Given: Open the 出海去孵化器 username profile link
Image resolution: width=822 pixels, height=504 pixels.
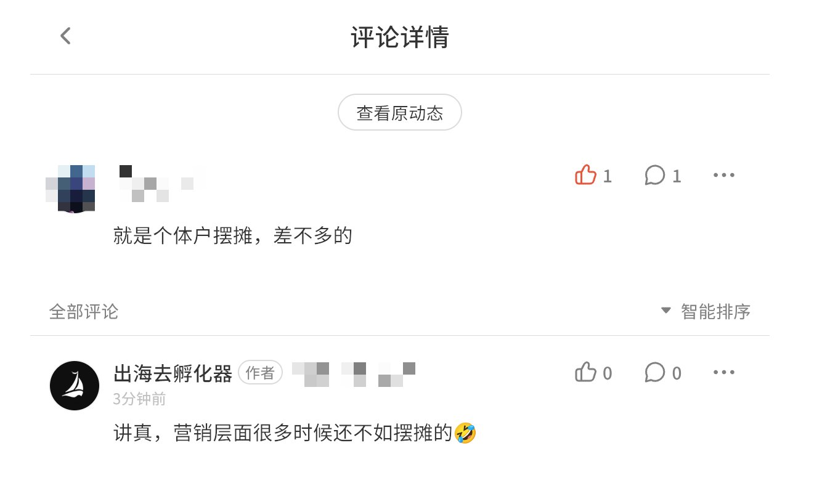Looking at the screenshot, I should pos(173,373).
